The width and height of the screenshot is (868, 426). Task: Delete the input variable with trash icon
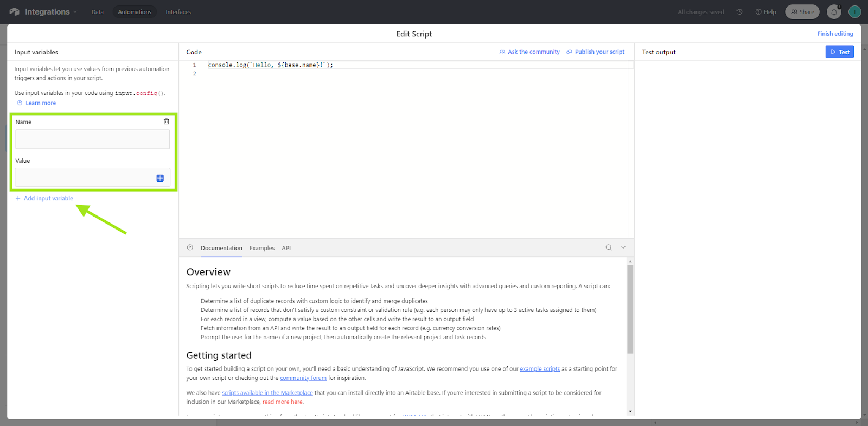tap(167, 122)
